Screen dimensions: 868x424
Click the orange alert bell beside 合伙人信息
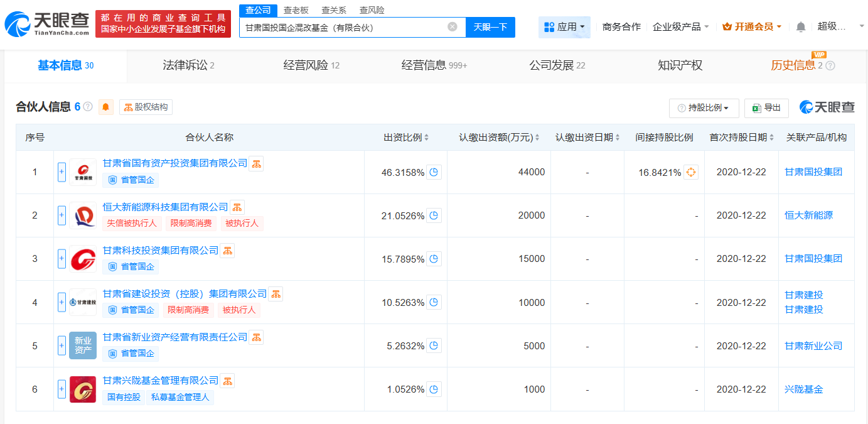[x=105, y=107]
